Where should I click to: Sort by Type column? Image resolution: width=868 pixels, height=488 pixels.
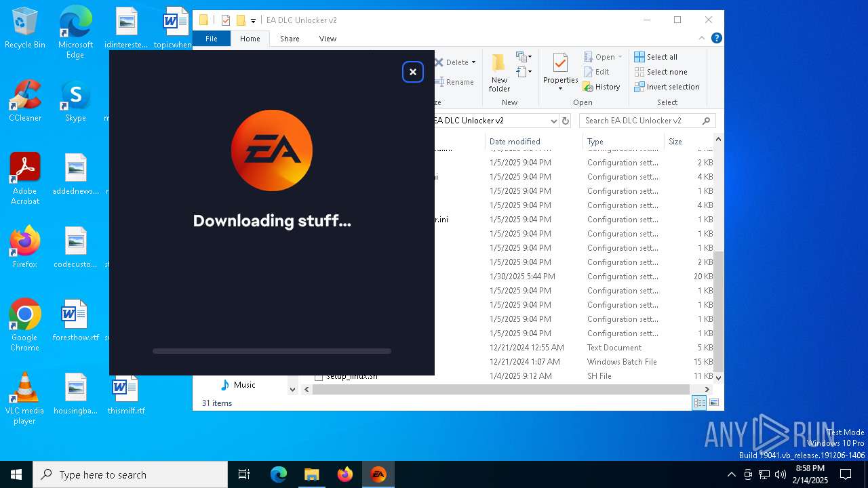623,142
